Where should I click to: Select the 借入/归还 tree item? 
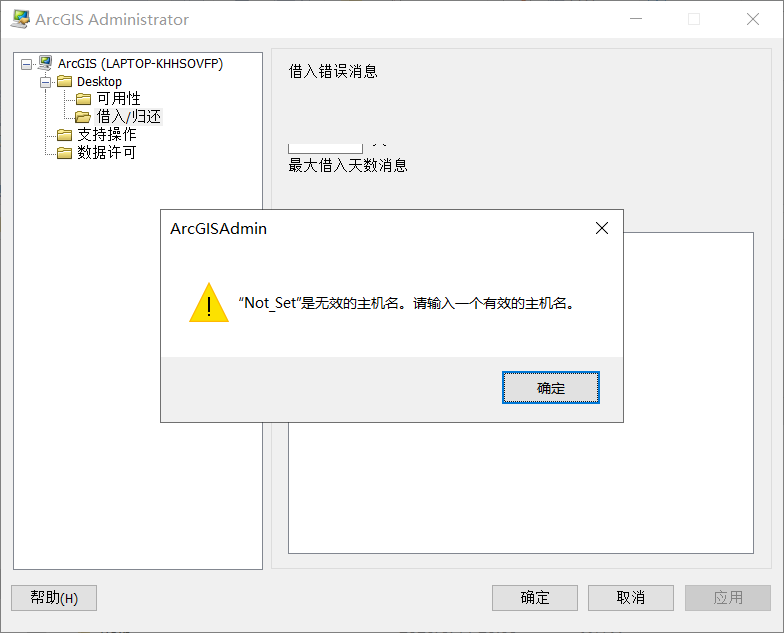tap(128, 116)
